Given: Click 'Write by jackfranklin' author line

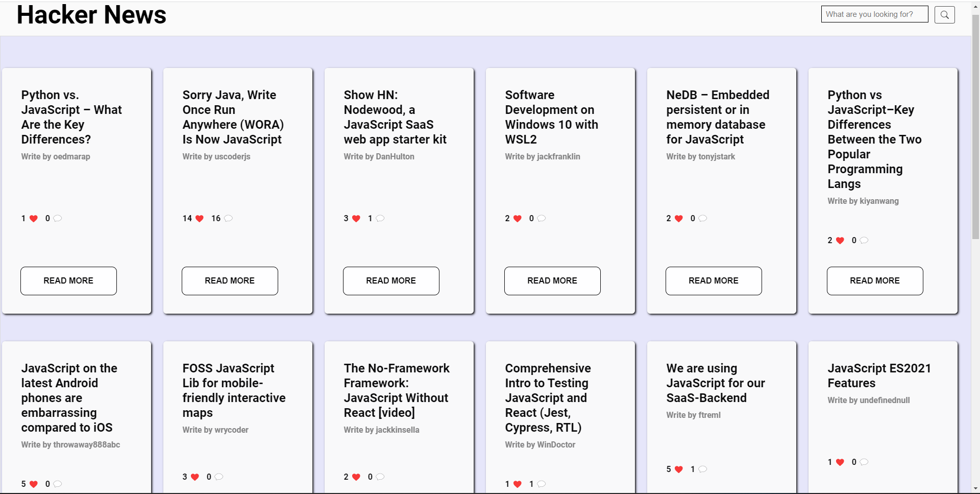Looking at the screenshot, I should (x=543, y=157).
